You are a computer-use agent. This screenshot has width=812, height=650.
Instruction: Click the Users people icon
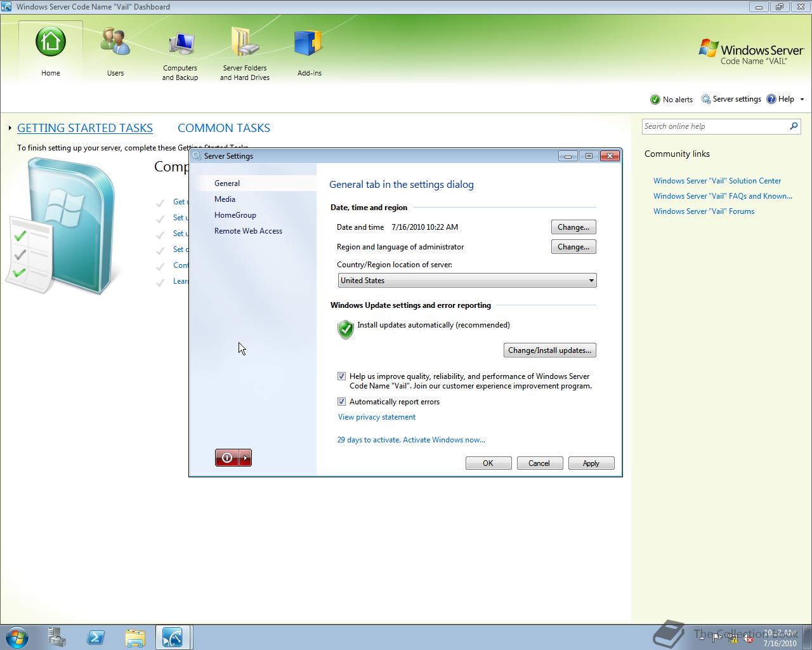point(115,41)
